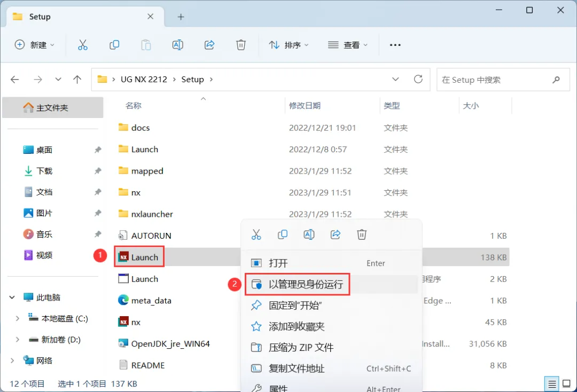Image resolution: width=577 pixels, height=392 pixels.
Task: Select the OpenJDK_jre_WIN64 installer file
Action: 164,343
